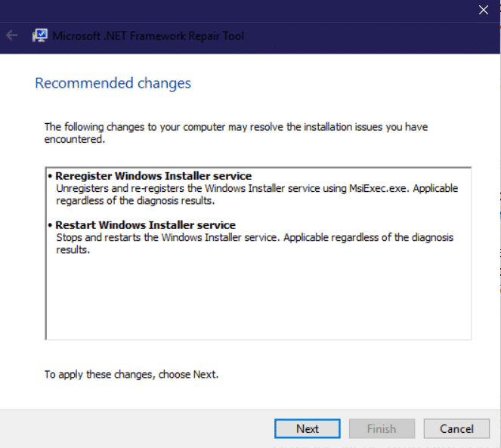Screen dimensions: 501x448
Task: Select the Reregister Windows Installer service entry
Action: pos(153,176)
